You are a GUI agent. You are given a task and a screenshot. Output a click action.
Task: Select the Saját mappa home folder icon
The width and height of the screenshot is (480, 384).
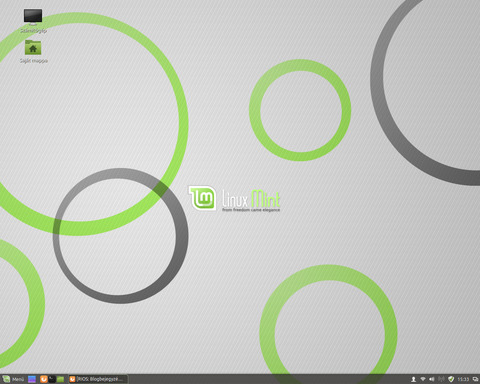33,47
